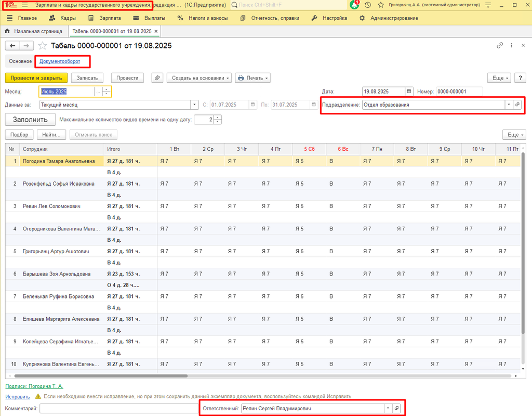532x416 pixels.
Task: Open the calendar picker for Дата field
Action: click(409, 92)
